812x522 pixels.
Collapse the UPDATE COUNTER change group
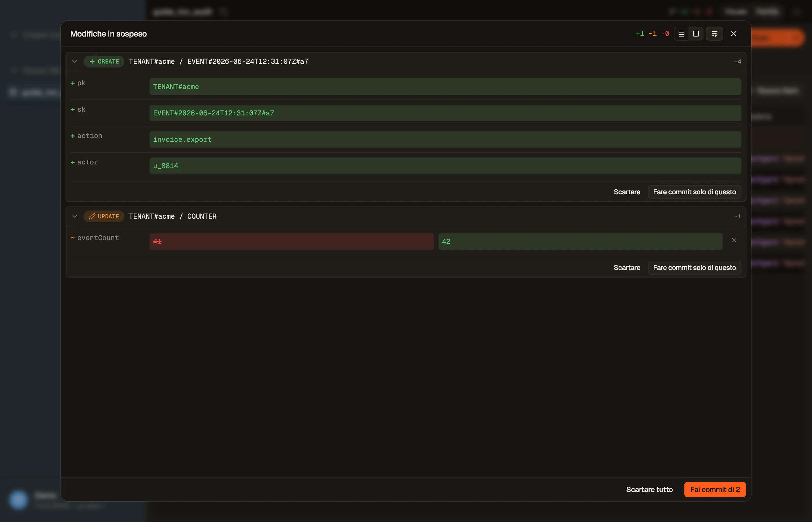tap(75, 216)
